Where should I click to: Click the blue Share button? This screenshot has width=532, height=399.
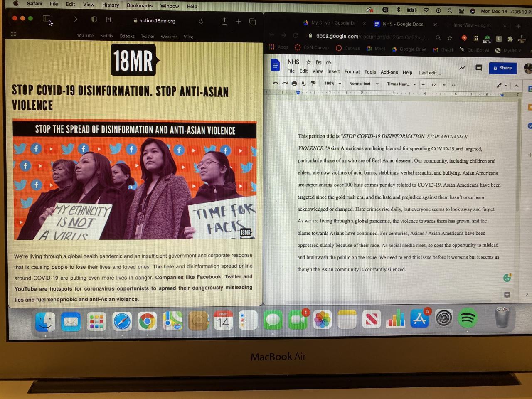(502, 68)
